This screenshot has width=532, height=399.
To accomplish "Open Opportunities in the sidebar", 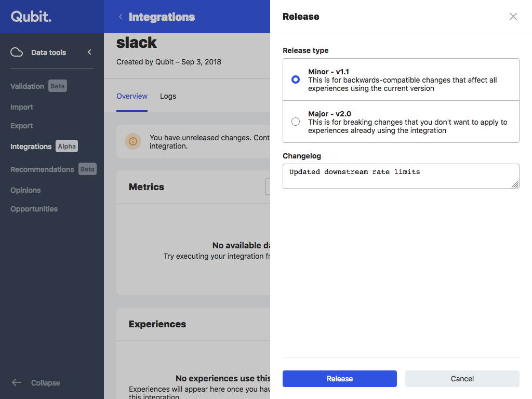I will point(34,209).
